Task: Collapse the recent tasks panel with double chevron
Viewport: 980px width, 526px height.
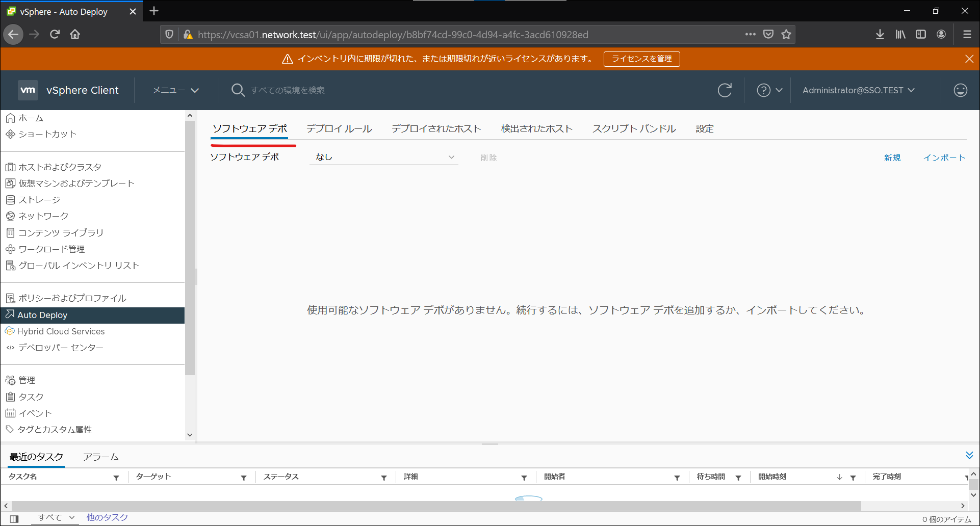Action: [x=969, y=455]
